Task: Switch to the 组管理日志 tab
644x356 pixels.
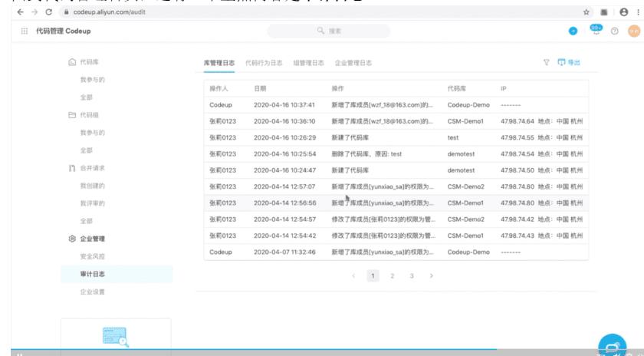Action: point(308,63)
